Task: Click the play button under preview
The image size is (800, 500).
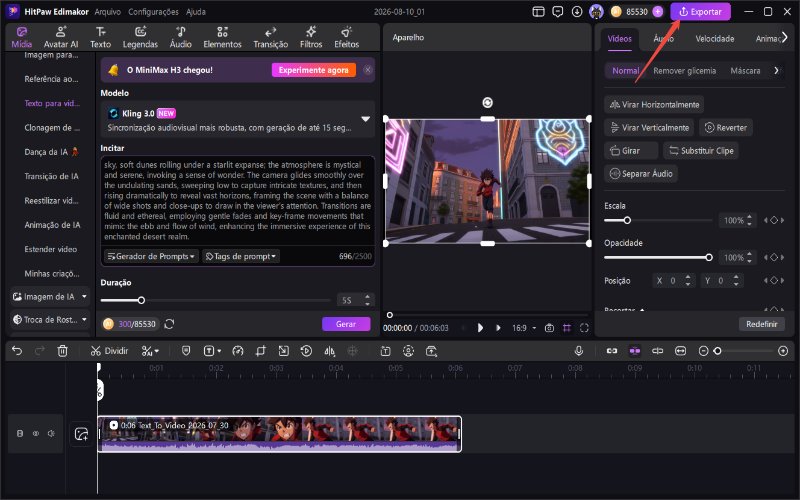Action: 480,328
